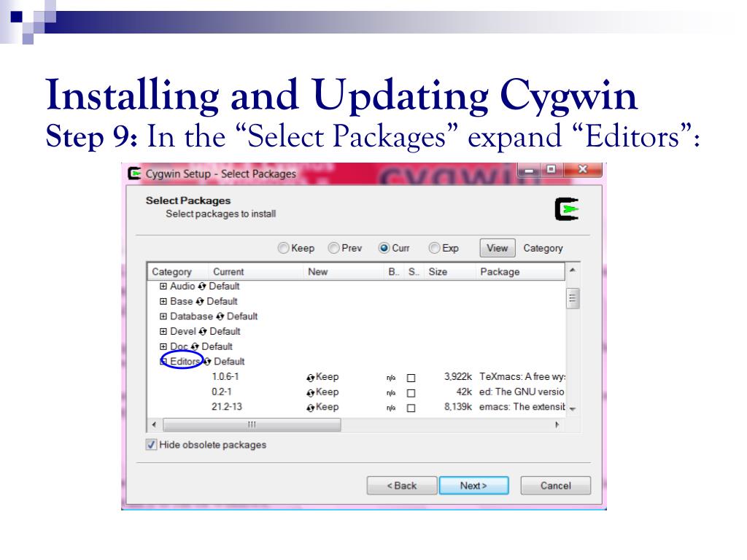Click the S.. column header
The width and height of the screenshot is (747, 560).
(414, 272)
